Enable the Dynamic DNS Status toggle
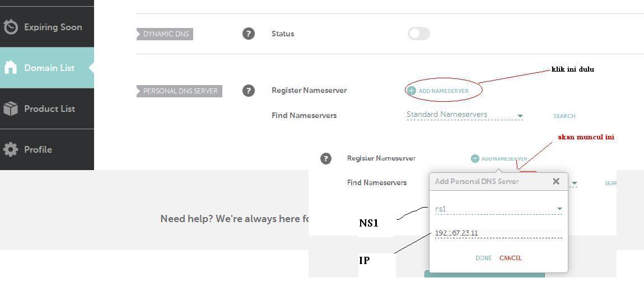The width and height of the screenshot is (644, 287). point(418,34)
